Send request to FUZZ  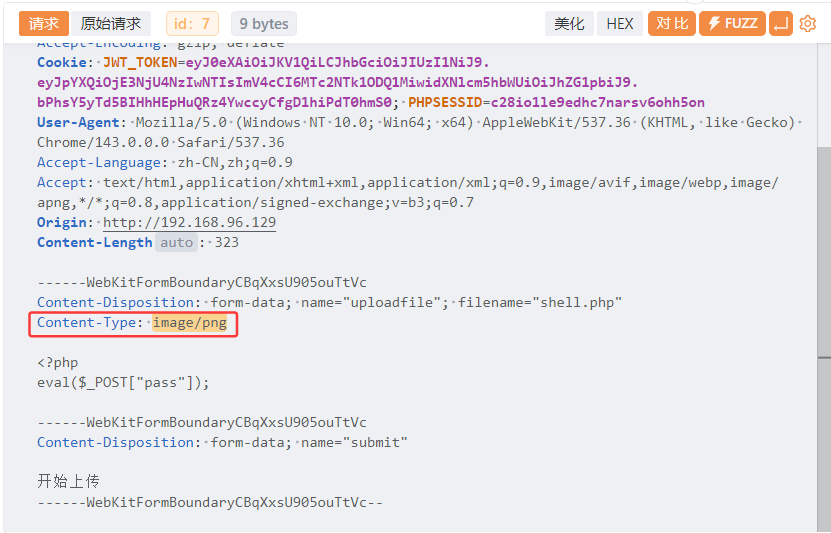[x=732, y=23]
